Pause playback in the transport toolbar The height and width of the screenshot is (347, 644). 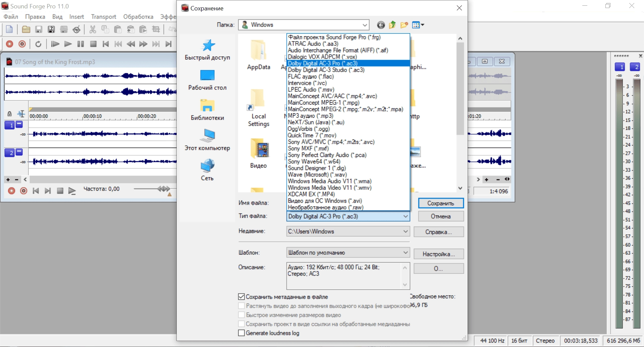pyautogui.click(x=80, y=44)
